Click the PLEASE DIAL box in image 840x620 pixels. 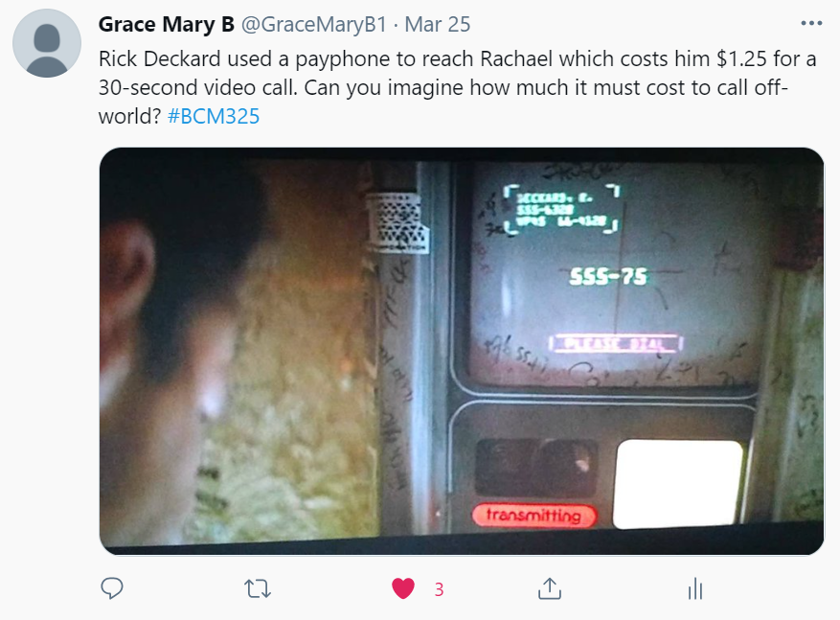click(616, 343)
